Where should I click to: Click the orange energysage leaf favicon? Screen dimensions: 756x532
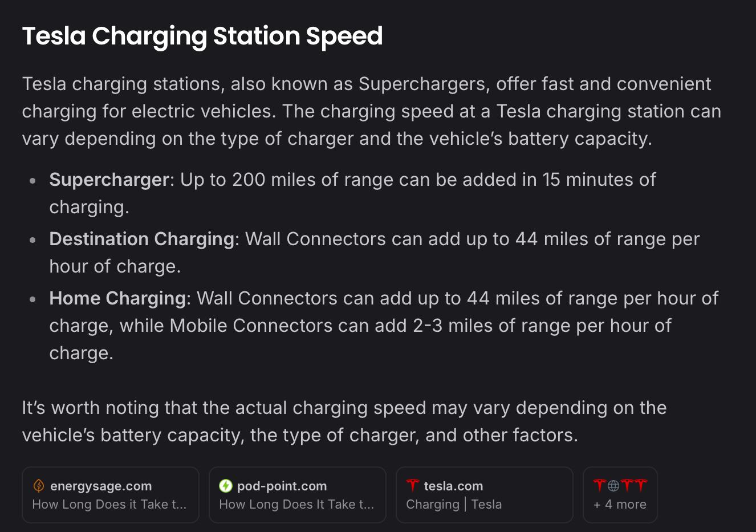(39, 486)
